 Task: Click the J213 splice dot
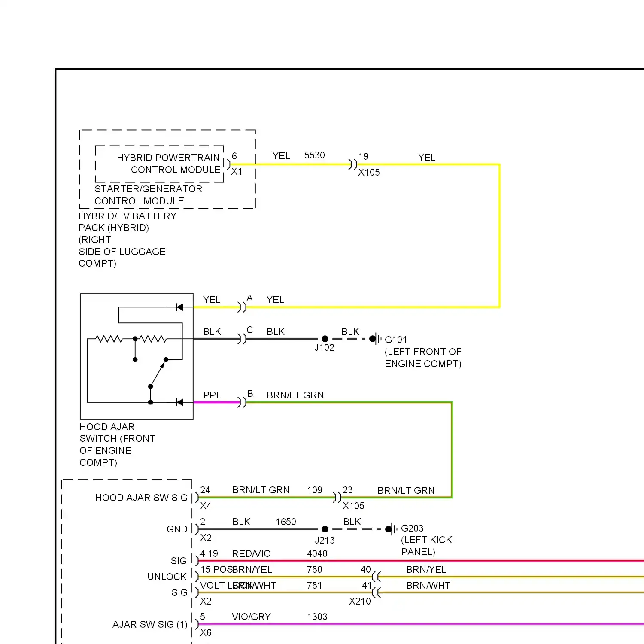click(x=325, y=529)
